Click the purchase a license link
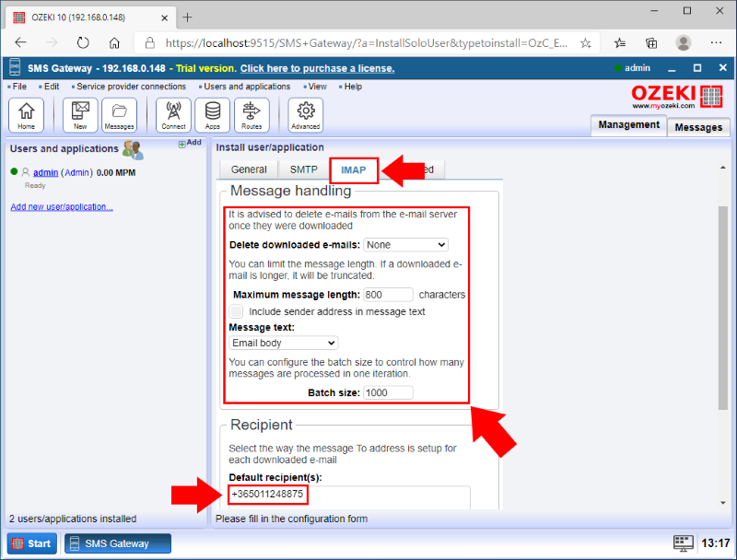This screenshot has height=560, width=737. pos(317,68)
